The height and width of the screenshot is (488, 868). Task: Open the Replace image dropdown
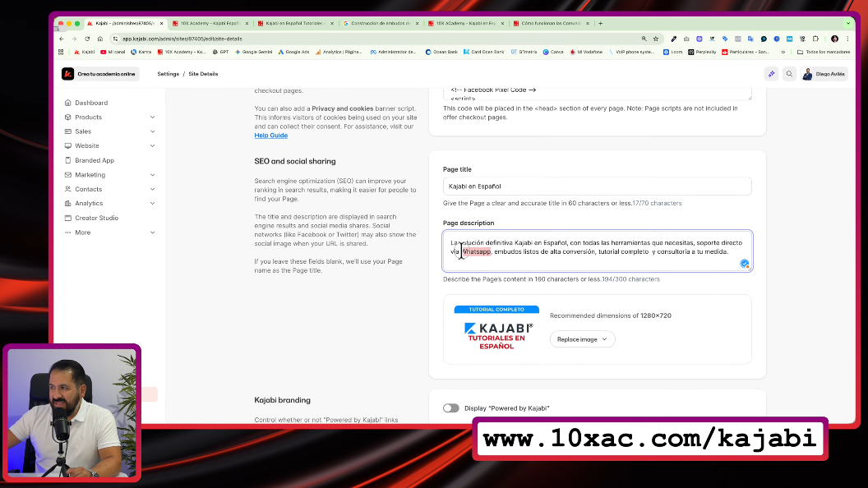[582, 339]
